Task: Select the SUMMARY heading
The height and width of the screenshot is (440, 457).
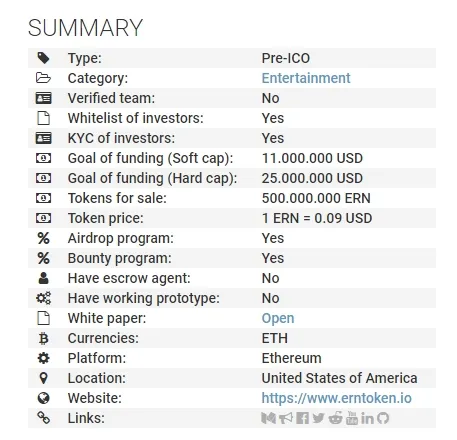Action: (x=85, y=28)
